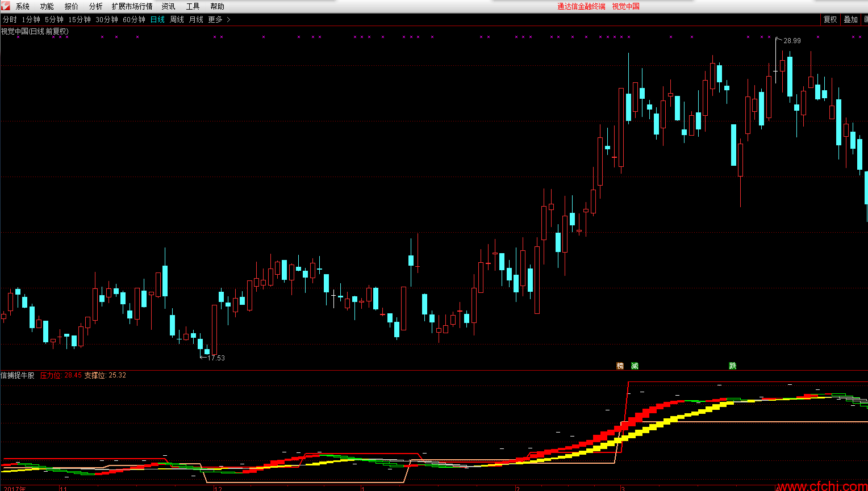868x491 pixels.
Task: Open the 报价 menu
Action: 72,6
